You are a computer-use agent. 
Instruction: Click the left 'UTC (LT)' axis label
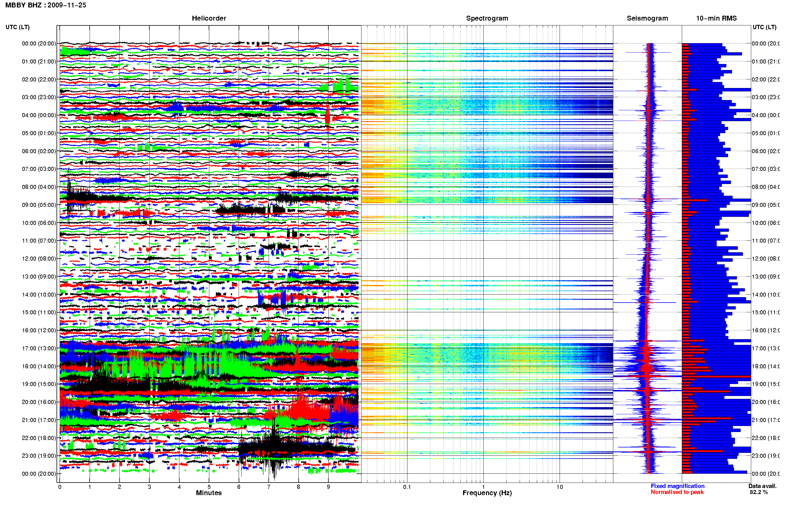17,27
